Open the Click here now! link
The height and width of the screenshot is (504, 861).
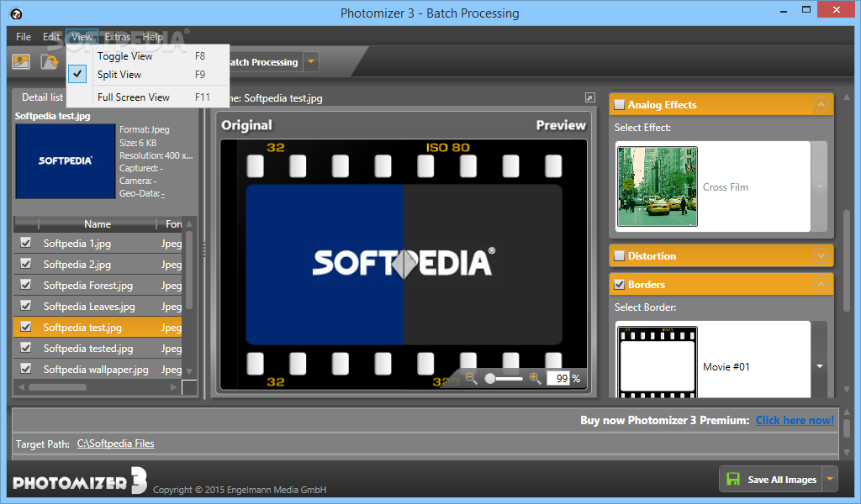795,420
